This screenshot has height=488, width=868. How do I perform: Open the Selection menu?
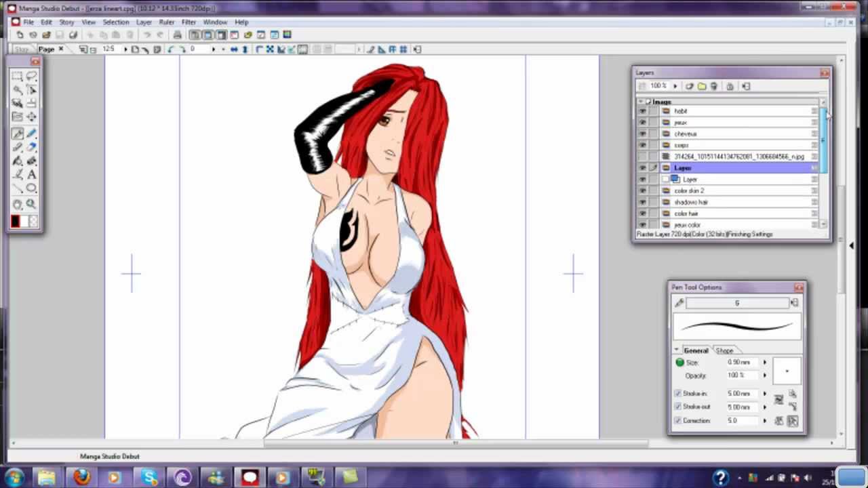(116, 22)
